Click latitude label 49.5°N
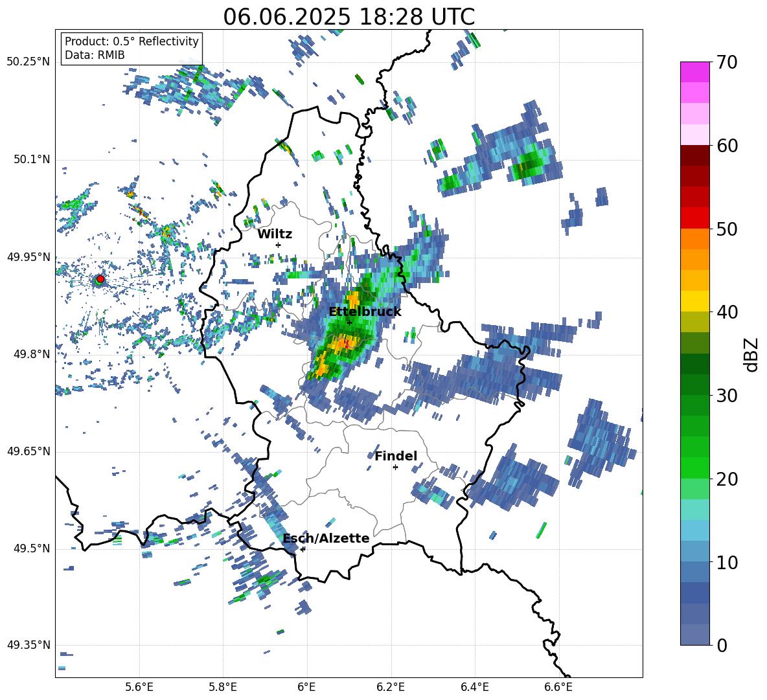This screenshot has height=700, width=767. tap(31, 548)
